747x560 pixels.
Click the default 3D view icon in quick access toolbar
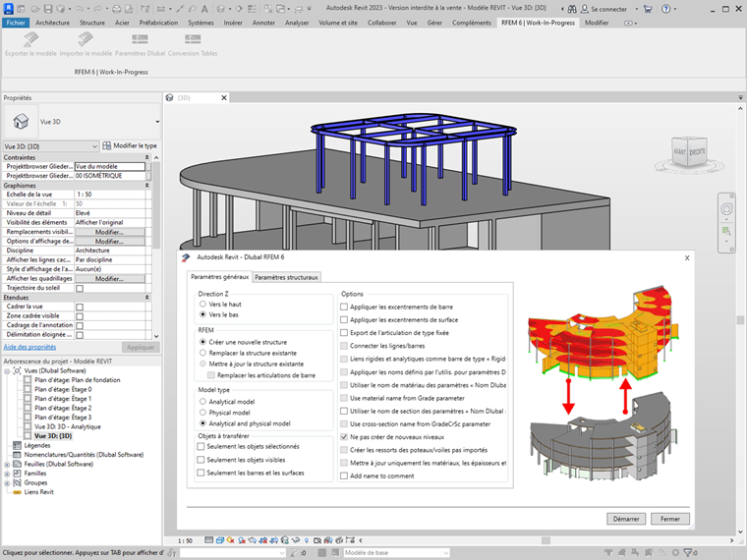[220, 9]
